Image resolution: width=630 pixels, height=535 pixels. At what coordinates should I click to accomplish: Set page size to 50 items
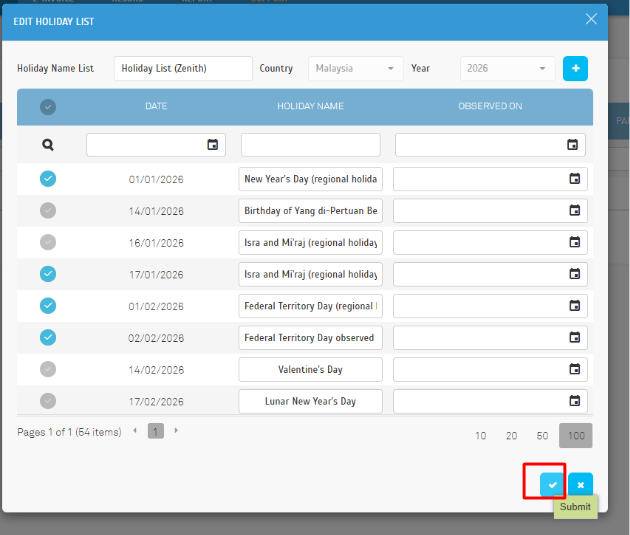click(x=542, y=436)
